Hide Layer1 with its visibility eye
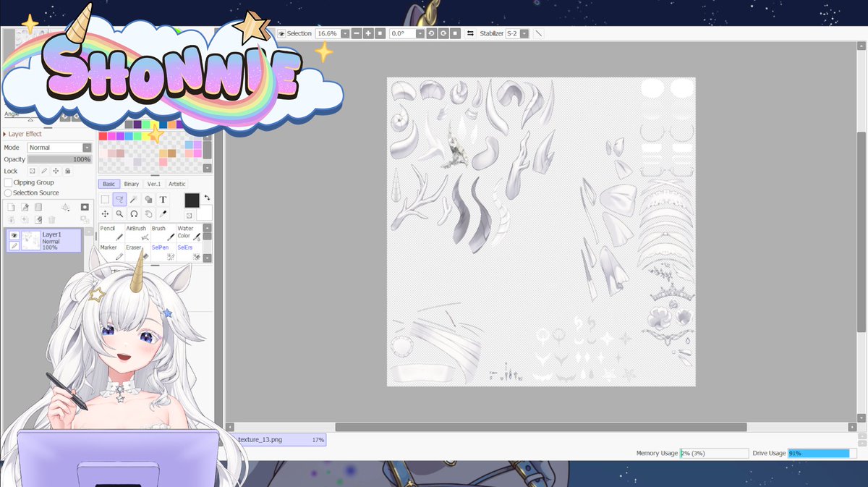The width and height of the screenshot is (868, 487). [14, 235]
